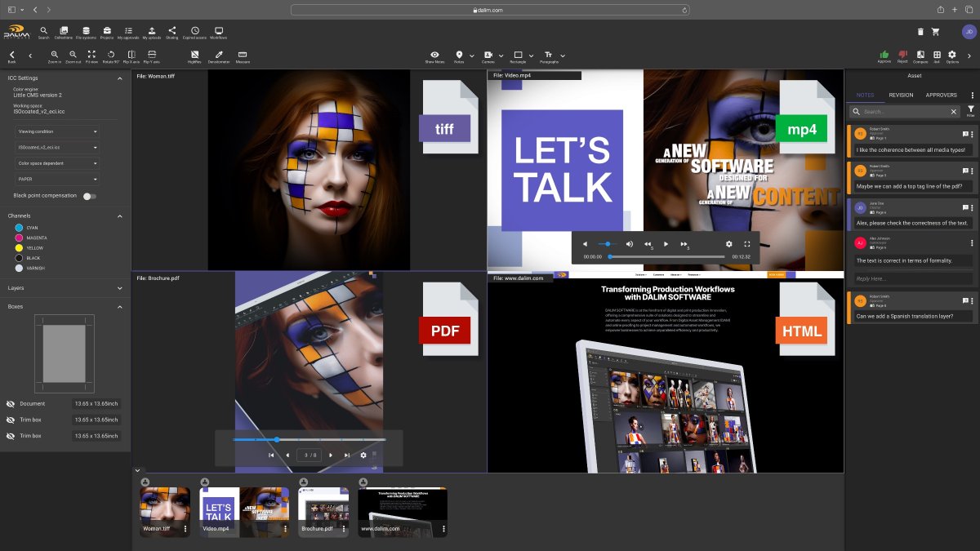The width and height of the screenshot is (980, 551).
Task: Open the Viewing condition dropdown
Action: (x=57, y=131)
